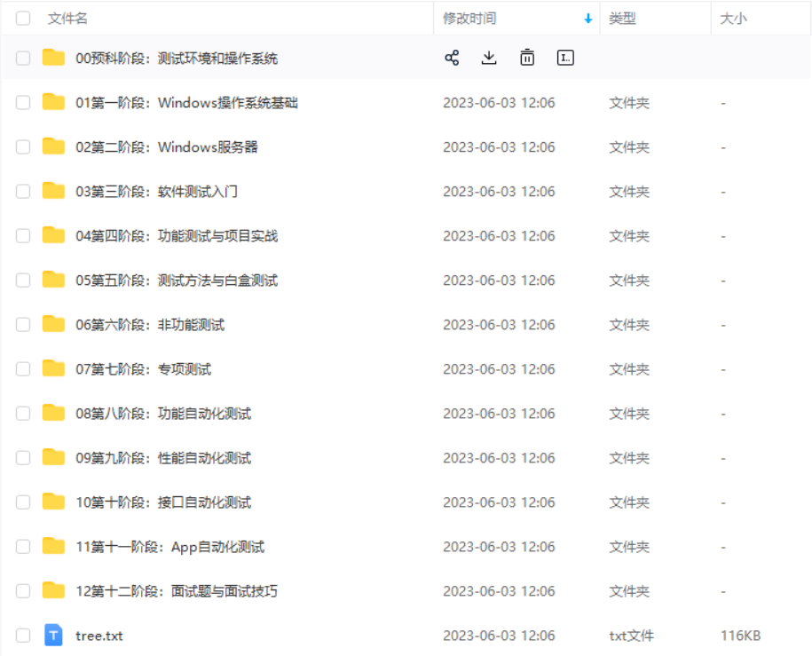Rename the 00预科阶段 folder
This screenshot has width=812, height=656.
pyautogui.click(x=565, y=58)
